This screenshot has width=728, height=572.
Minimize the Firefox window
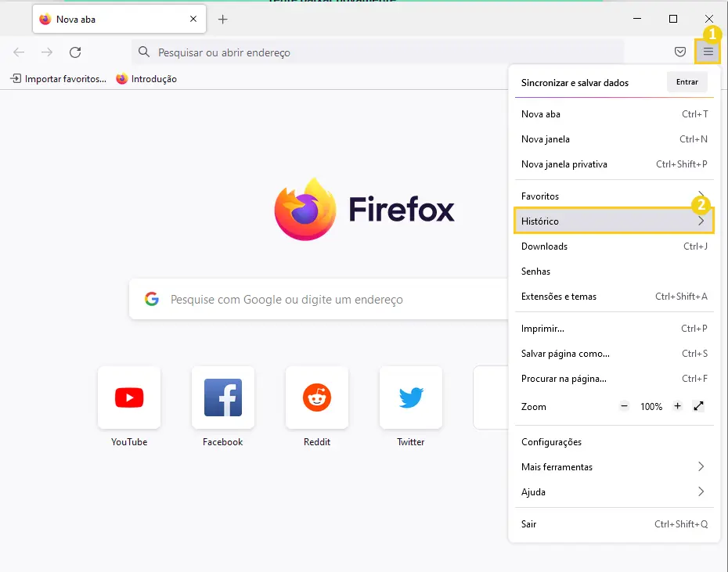637,19
